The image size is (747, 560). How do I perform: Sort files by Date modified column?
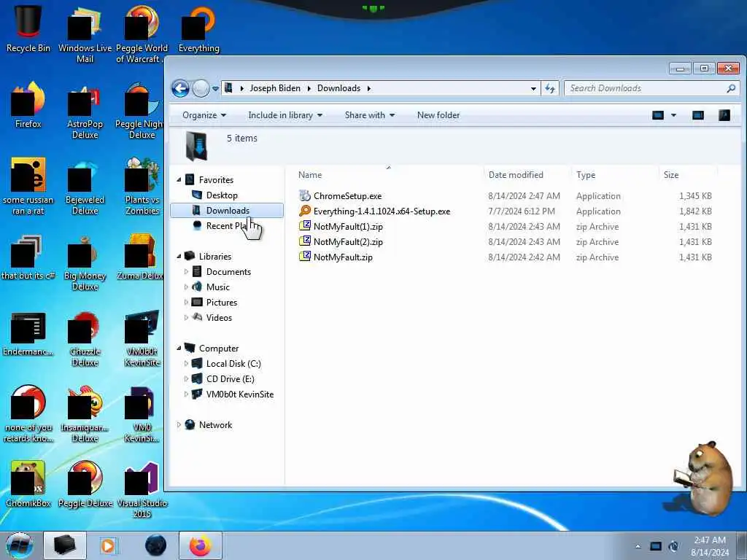click(527, 175)
